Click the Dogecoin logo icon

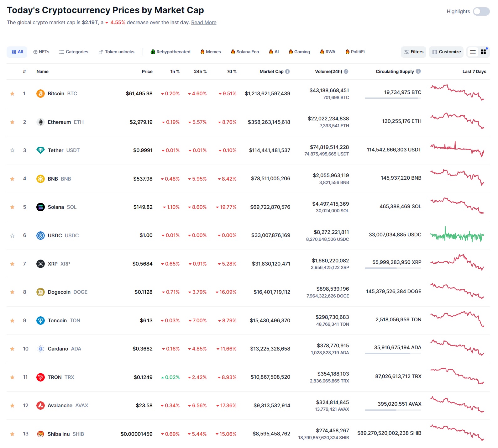[40, 292]
